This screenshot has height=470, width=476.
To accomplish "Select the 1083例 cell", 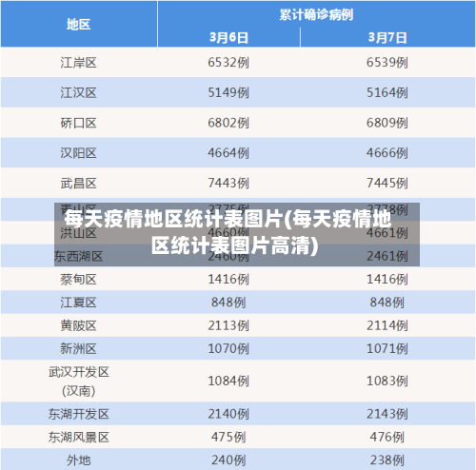I will (x=387, y=381).
